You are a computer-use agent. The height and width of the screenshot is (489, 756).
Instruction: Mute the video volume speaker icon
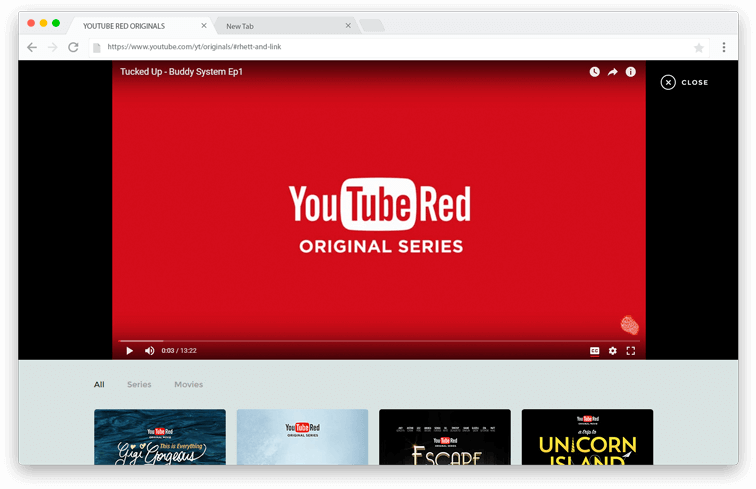pyautogui.click(x=149, y=351)
